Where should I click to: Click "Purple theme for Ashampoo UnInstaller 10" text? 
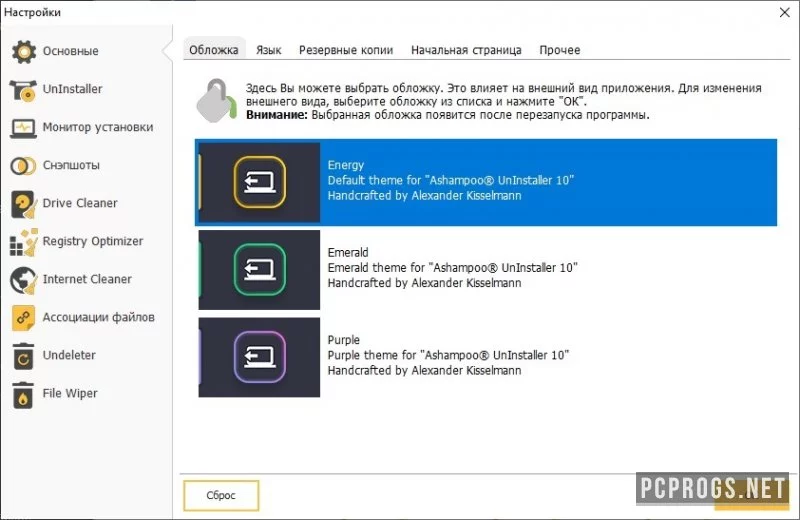coord(448,355)
